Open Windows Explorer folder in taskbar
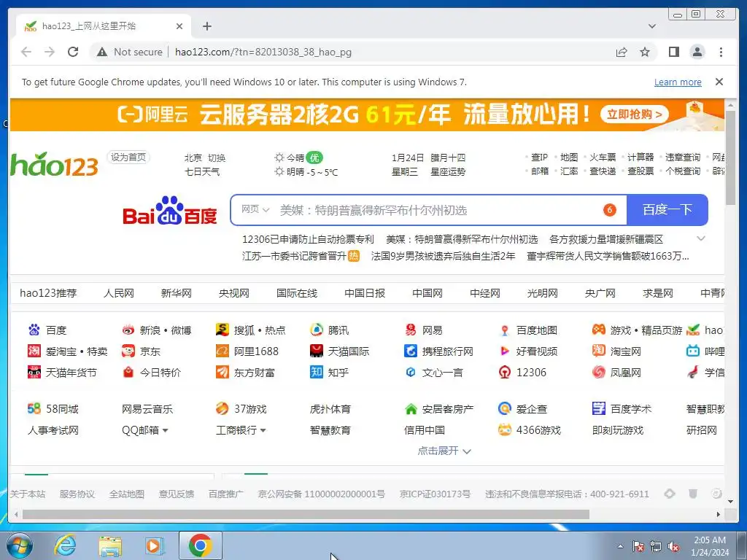 pos(110,546)
